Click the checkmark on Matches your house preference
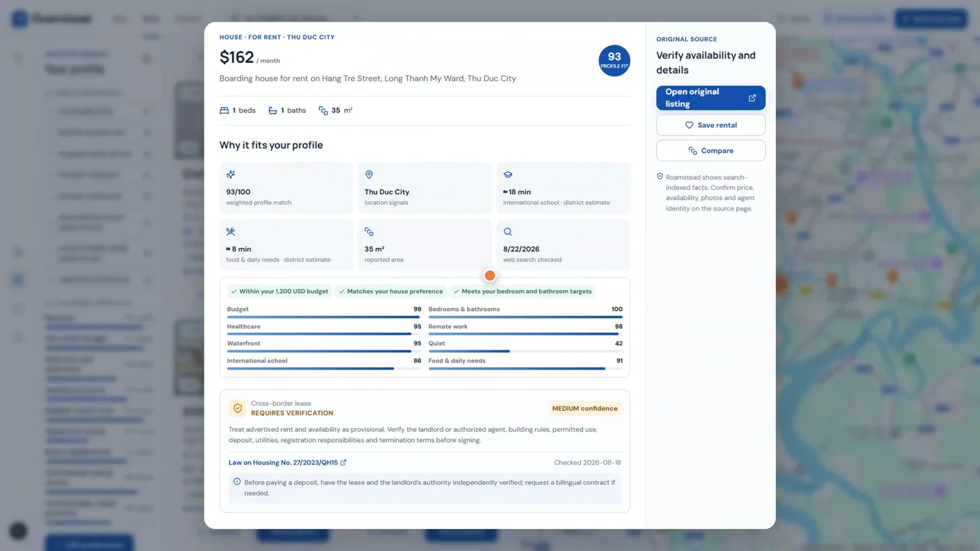This screenshot has width=980, height=551. point(342,291)
